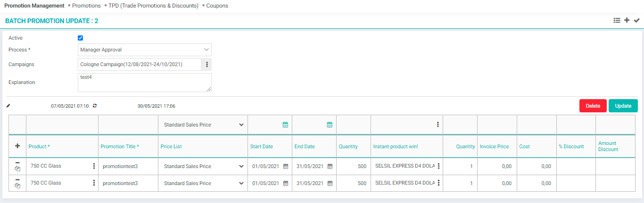The width and height of the screenshot is (644, 203).
Task: Click the End Date column header
Action: (305, 146)
